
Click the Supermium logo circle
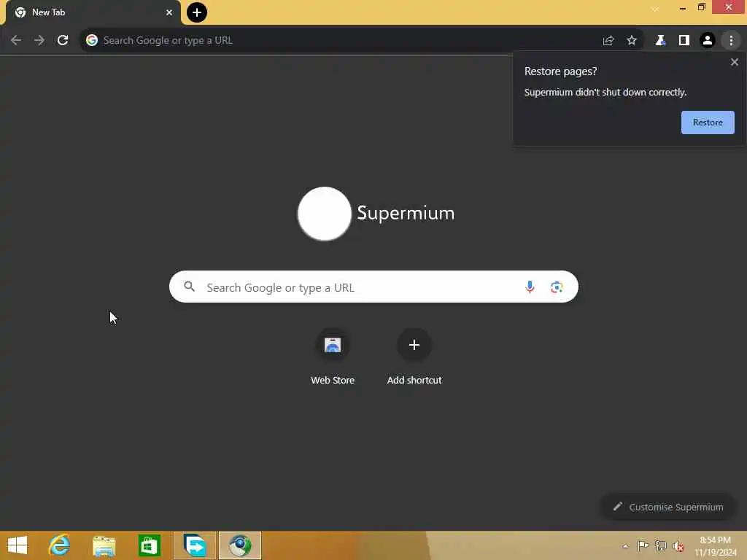(x=325, y=214)
